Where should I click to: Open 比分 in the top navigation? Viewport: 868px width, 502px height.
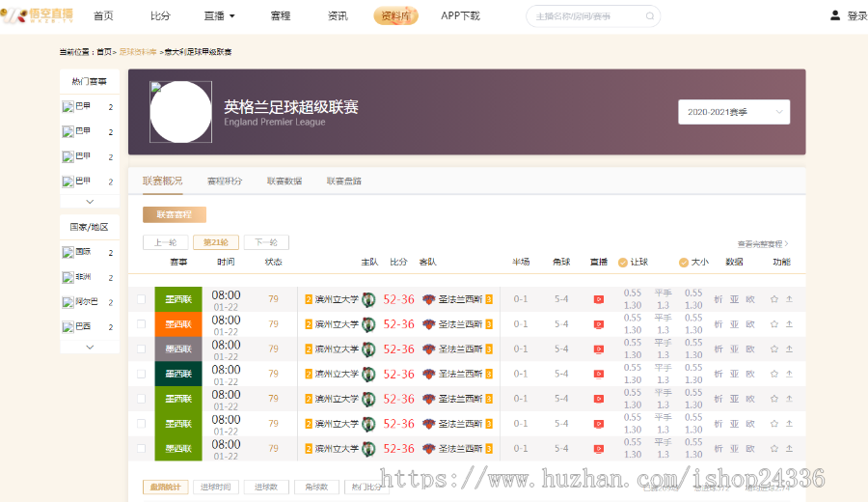(x=160, y=16)
